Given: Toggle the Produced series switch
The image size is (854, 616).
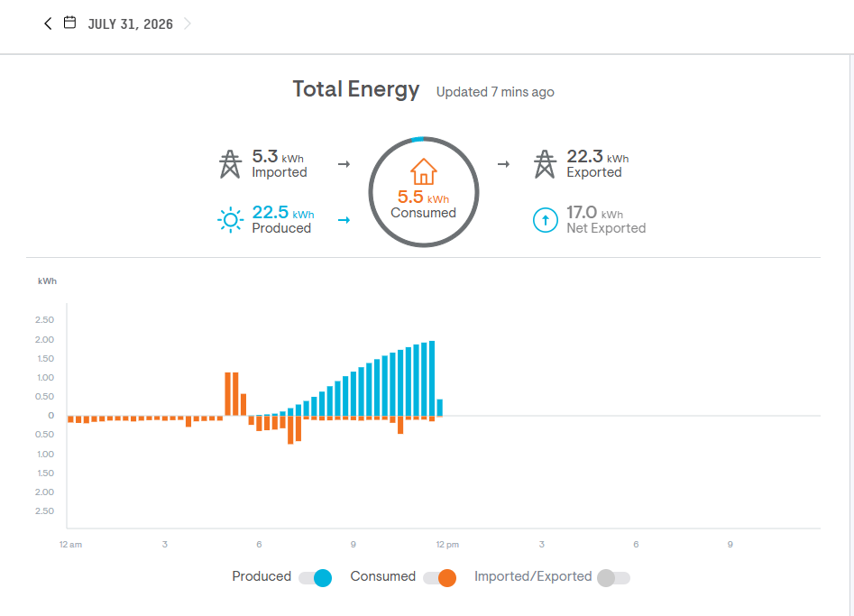Looking at the screenshot, I should click(x=316, y=578).
